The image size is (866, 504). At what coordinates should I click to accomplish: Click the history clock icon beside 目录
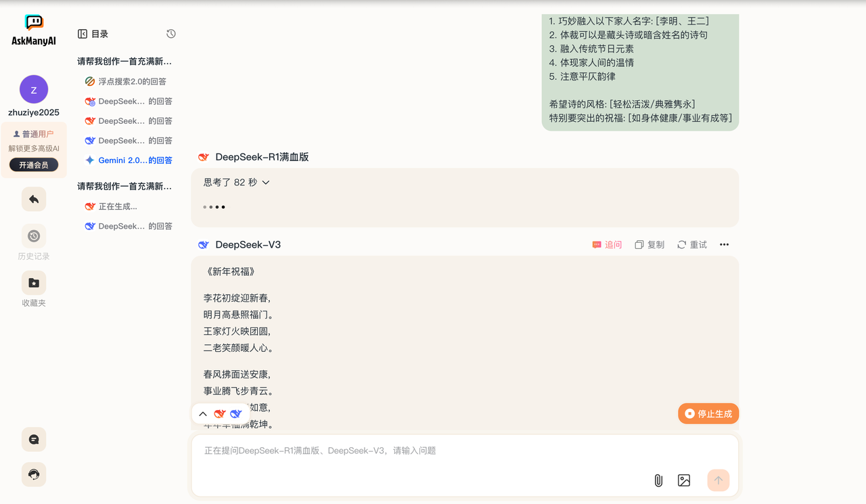pos(171,34)
